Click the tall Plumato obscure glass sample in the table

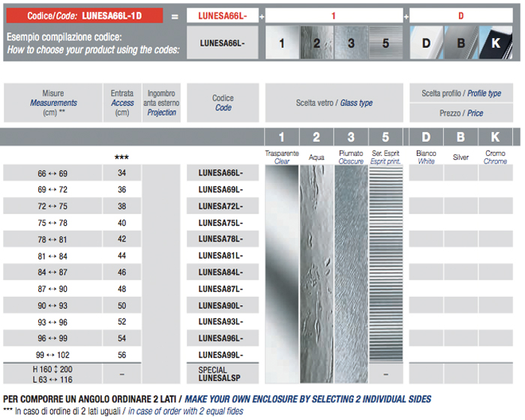(x=351, y=264)
